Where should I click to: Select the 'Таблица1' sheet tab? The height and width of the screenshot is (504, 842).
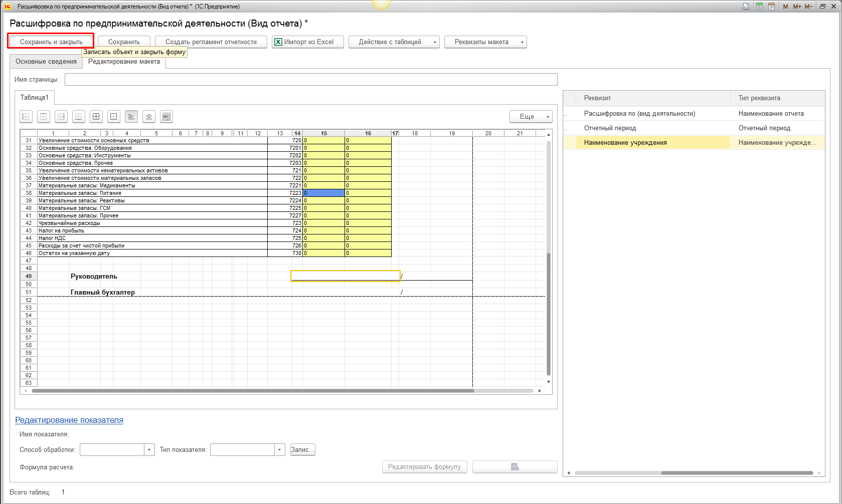pyautogui.click(x=35, y=98)
